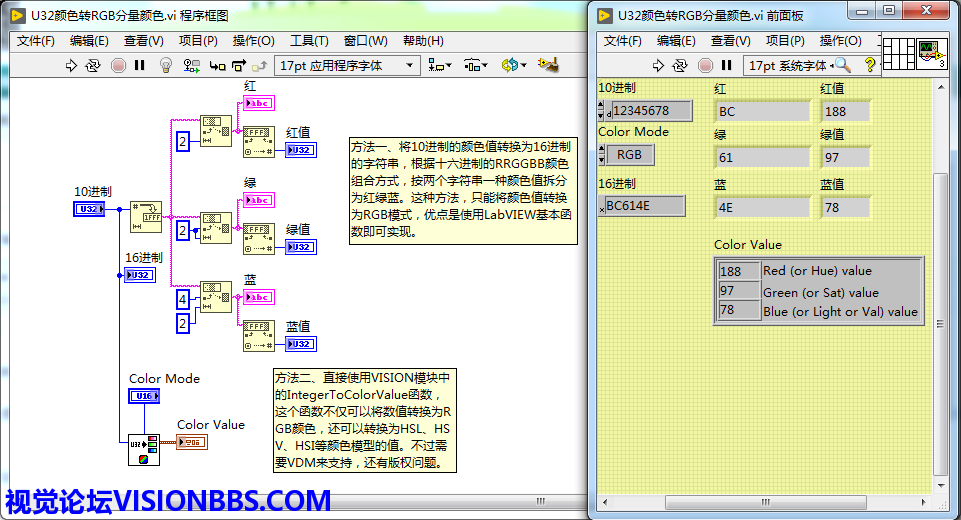Click Abort Execution in front panel toolbar
Viewport: 961px width, 520px height.
(705, 65)
